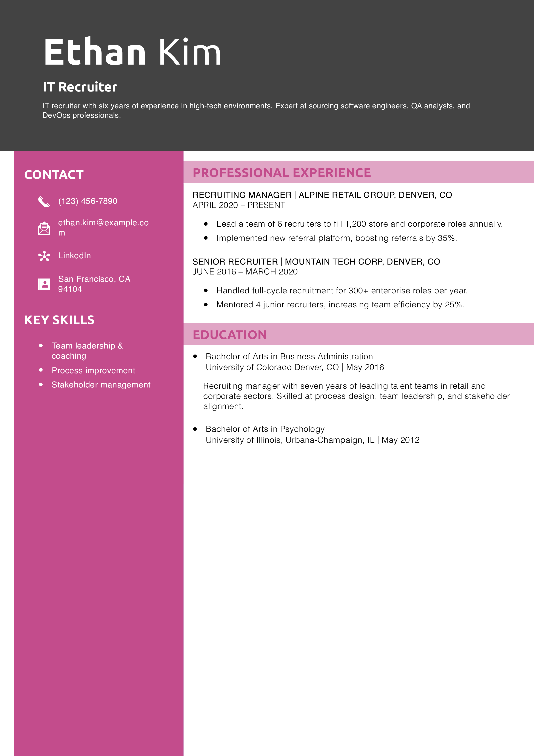Select phone number (123) 456-7890

(88, 201)
